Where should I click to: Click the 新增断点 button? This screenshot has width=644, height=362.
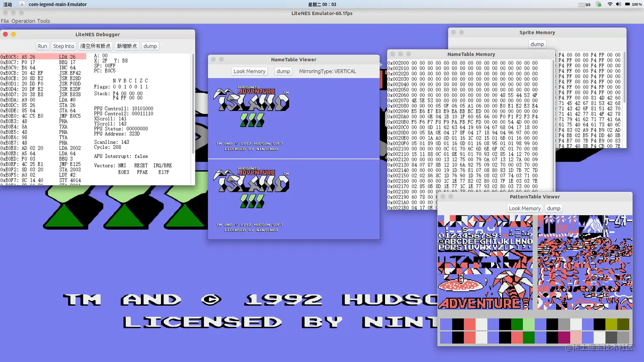[127, 46]
